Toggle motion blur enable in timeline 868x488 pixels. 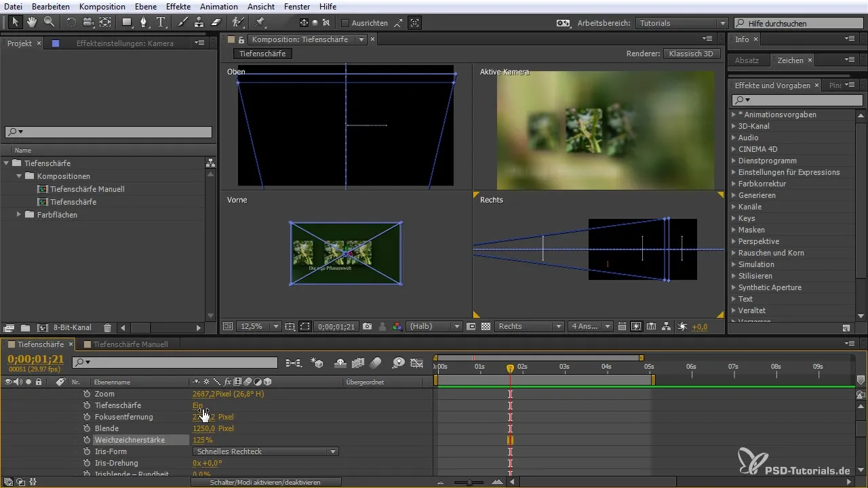376,363
